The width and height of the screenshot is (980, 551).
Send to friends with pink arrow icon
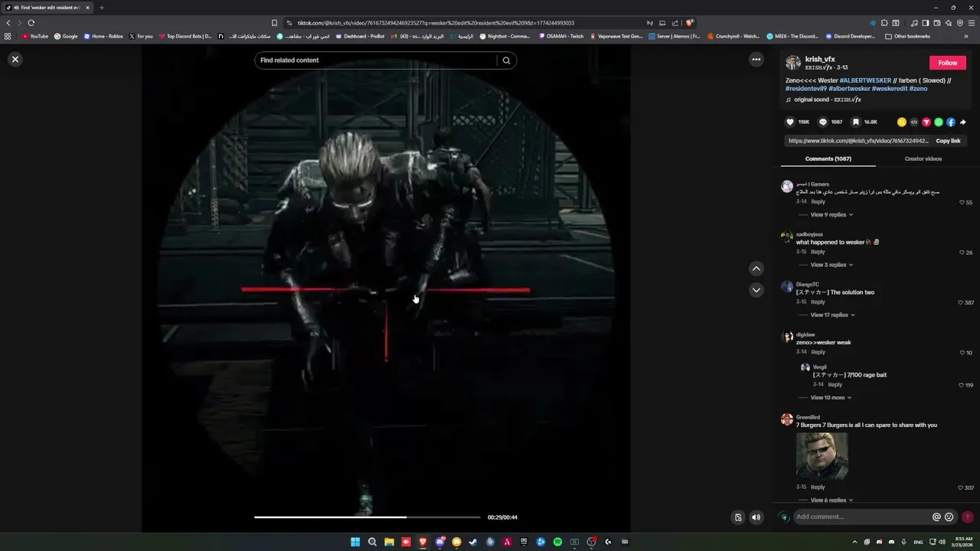(926, 122)
